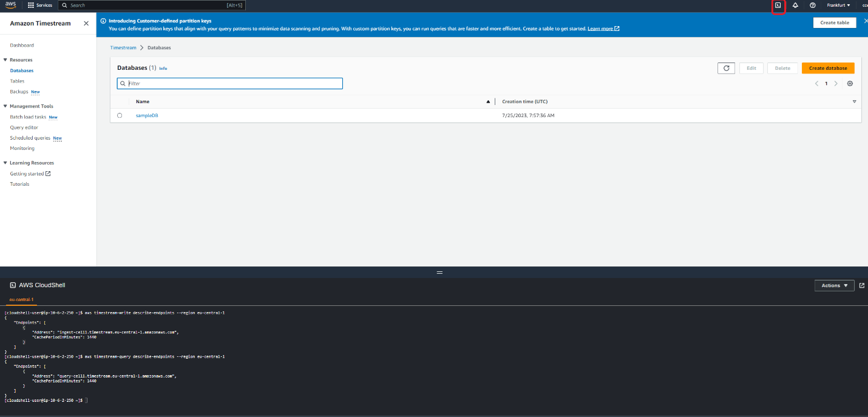This screenshot has width=868, height=417.
Task: Open Batch load tasks
Action: click(x=28, y=117)
